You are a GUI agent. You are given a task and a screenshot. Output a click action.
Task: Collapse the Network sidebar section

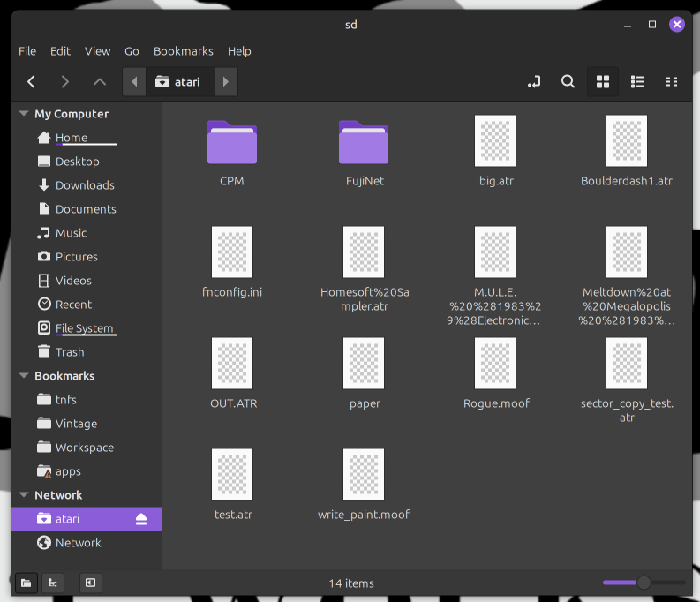pyautogui.click(x=23, y=495)
